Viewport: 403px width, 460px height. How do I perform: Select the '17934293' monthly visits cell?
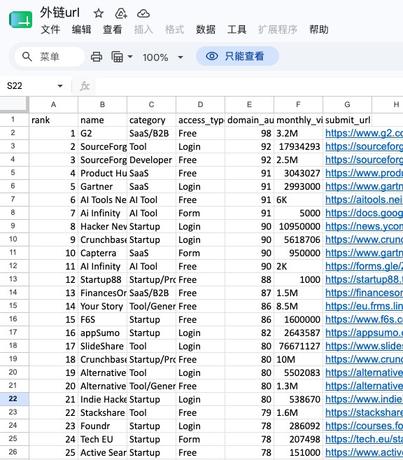click(x=298, y=147)
